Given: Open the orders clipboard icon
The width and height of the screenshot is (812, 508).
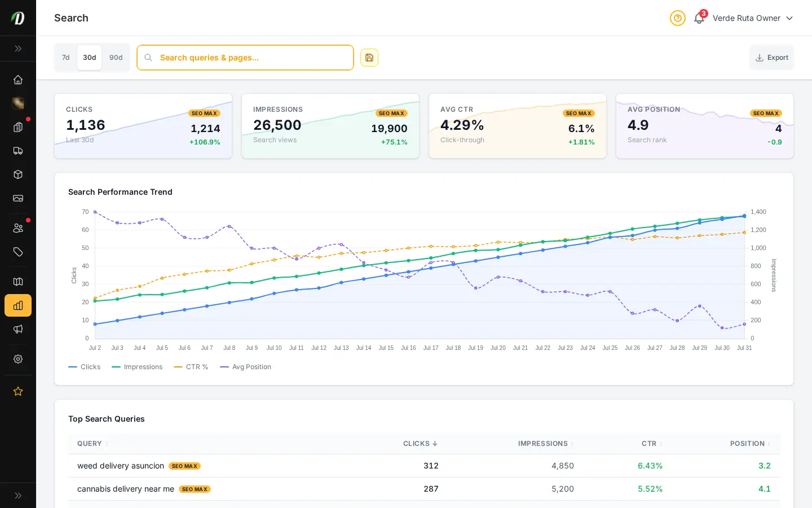Looking at the screenshot, I should (x=18, y=127).
